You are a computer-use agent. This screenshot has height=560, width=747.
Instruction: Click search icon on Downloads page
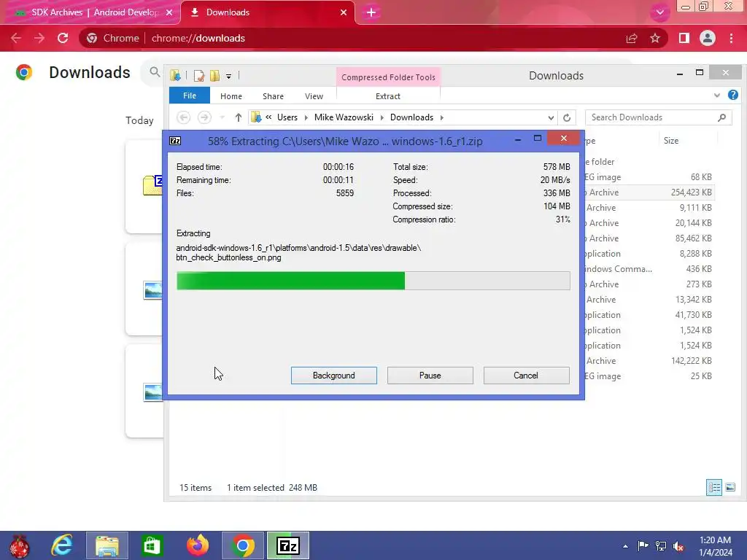pyautogui.click(x=155, y=72)
